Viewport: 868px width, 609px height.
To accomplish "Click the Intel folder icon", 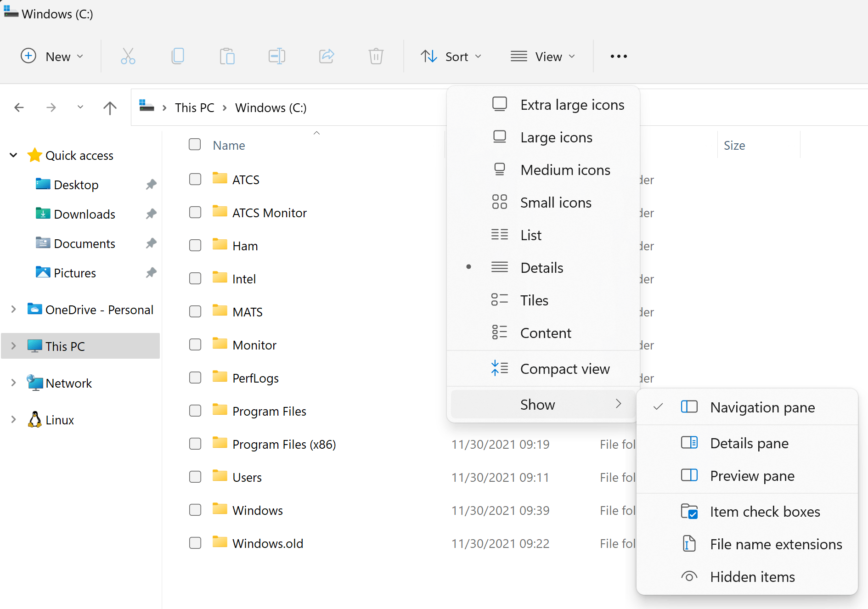I will pyautogui.click(x=220, y=277).
